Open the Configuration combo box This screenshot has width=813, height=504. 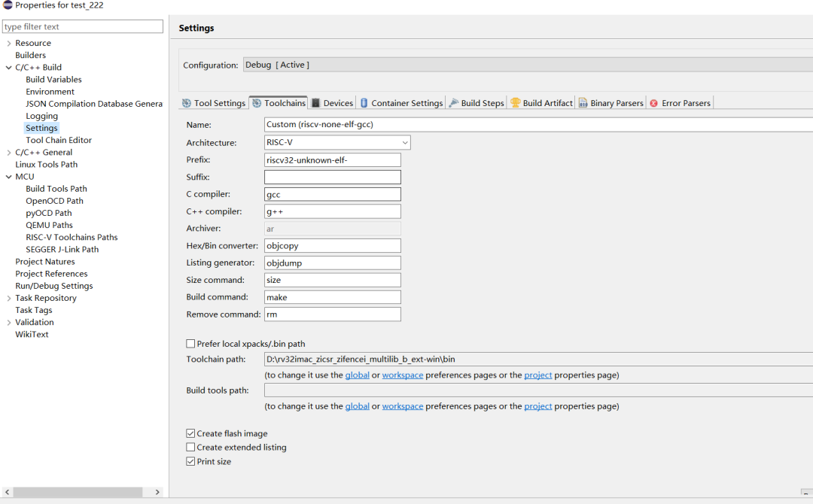(x=528, y=65)
